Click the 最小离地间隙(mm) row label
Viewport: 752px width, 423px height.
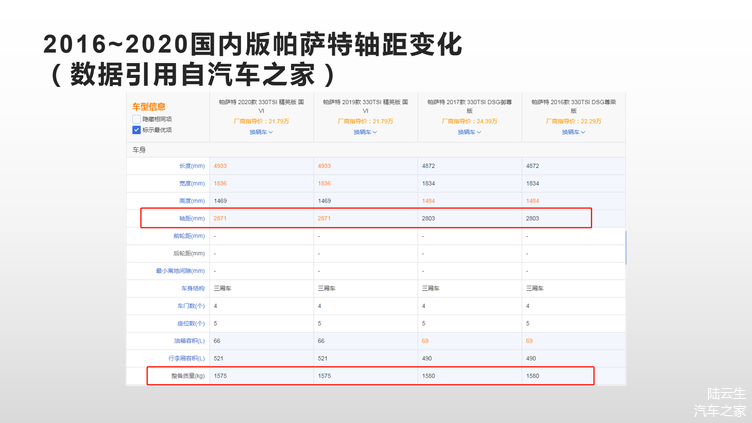click(x=180, y=271)
